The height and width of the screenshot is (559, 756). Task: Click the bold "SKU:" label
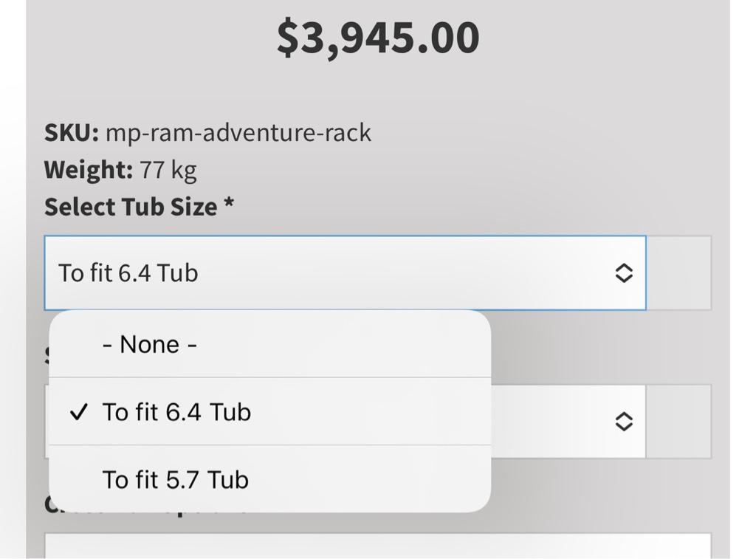pyautogui.click(x=71, y=133)
